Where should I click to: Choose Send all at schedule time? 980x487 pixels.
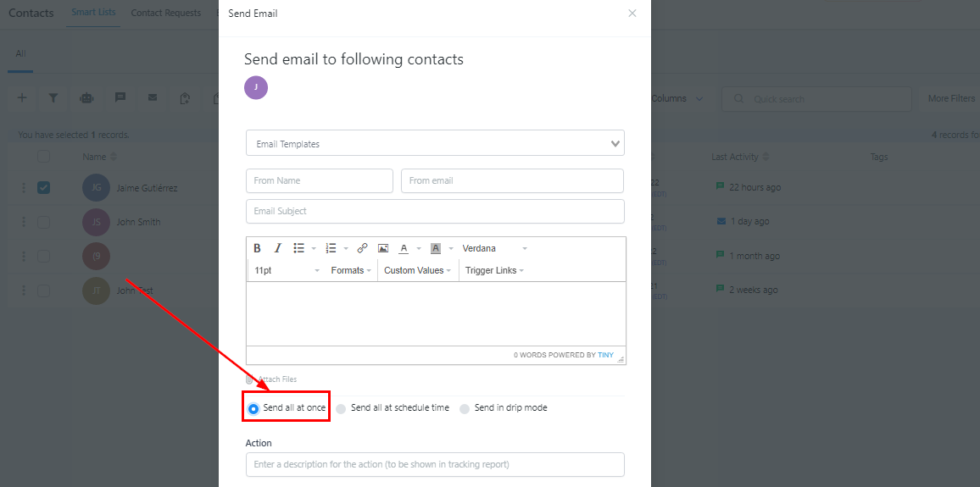pyautogui.click(x=341, y=408)
